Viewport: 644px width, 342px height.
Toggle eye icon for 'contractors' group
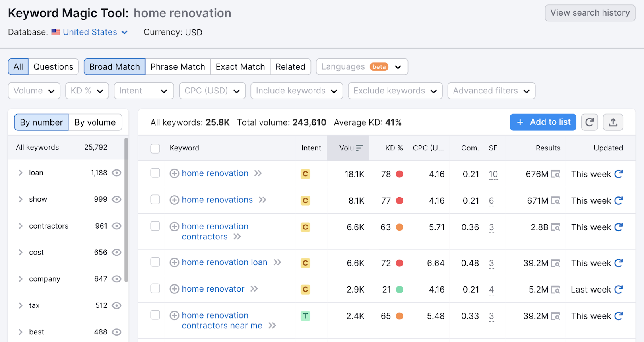116,226
